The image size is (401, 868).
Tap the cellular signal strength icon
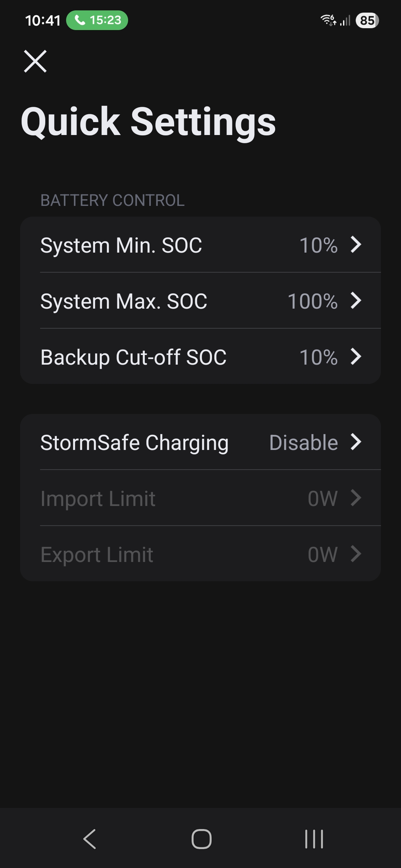(x=345, y=20)
